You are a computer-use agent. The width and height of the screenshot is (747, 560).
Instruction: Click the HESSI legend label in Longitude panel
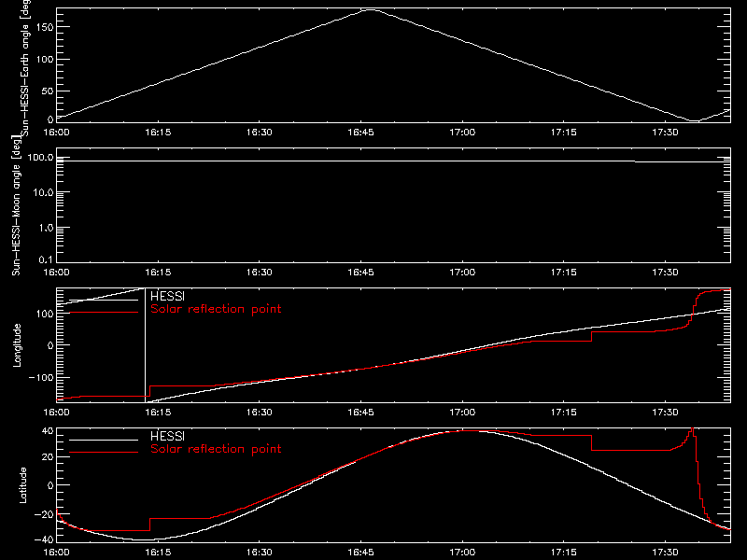coord(167,296)
